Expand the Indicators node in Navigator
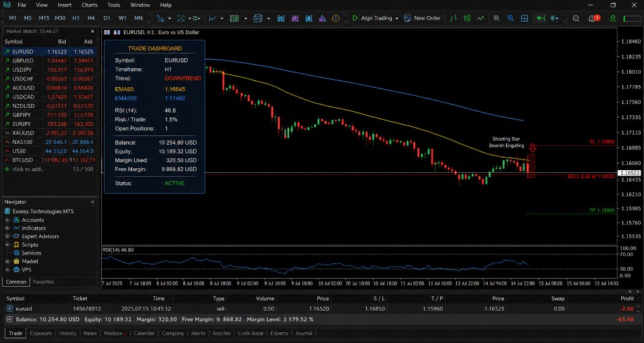 pyautogui.click(x=7, y=228)
